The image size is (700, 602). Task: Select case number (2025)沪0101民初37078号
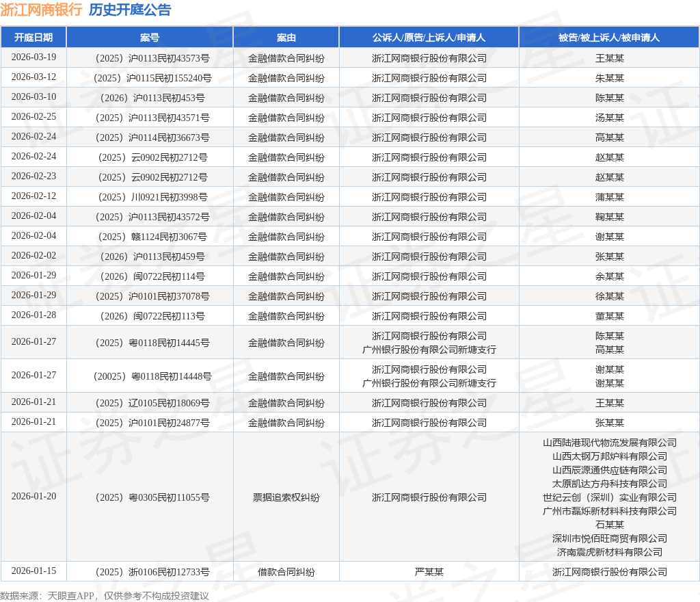152,296
